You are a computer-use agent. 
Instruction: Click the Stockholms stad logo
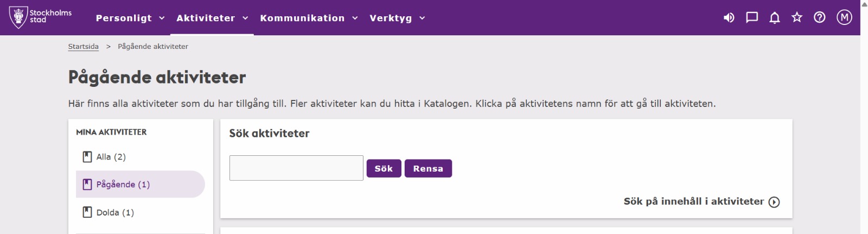(41, 17)
